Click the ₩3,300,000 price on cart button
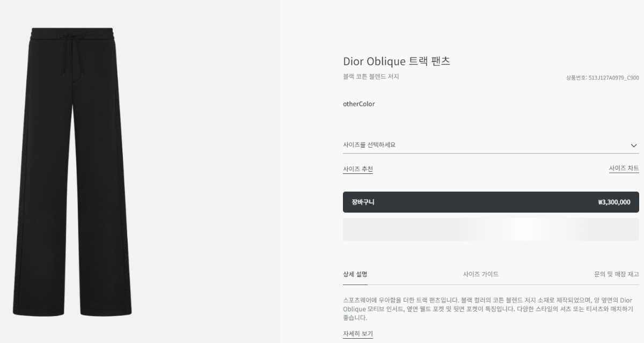Screen dimensions: 644x343 614,202
